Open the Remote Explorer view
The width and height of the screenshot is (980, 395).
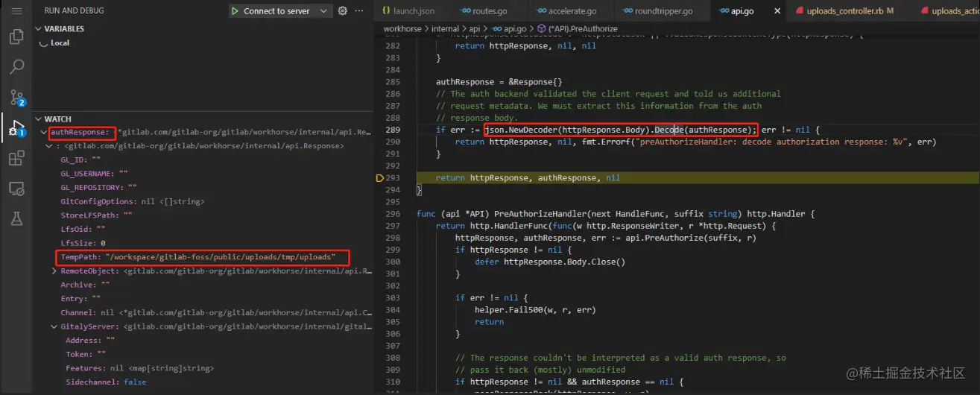(16, 189)
